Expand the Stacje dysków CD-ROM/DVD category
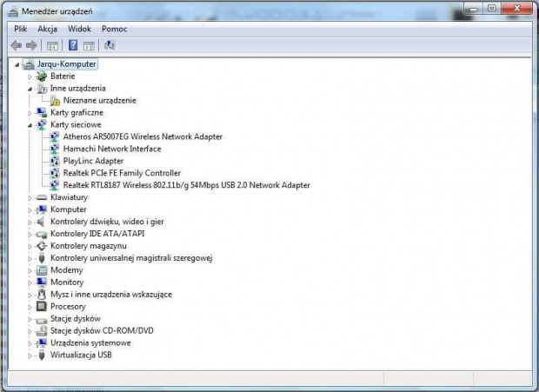 30,331
